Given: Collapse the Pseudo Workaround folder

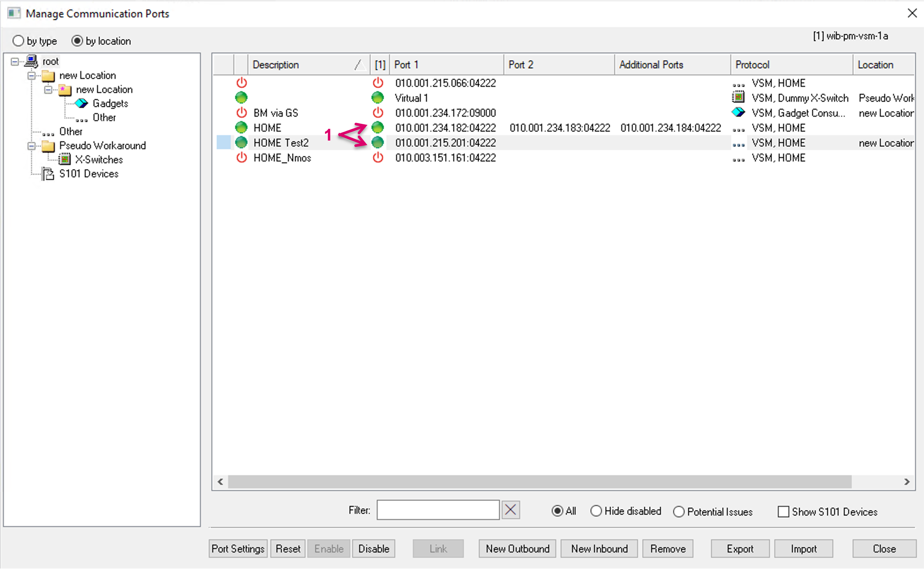Looking at the screenshot, I should 32,146.
